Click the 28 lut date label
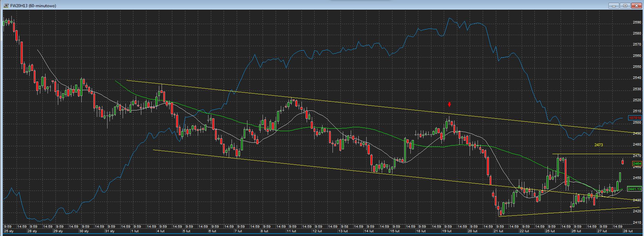 [628, 231]
